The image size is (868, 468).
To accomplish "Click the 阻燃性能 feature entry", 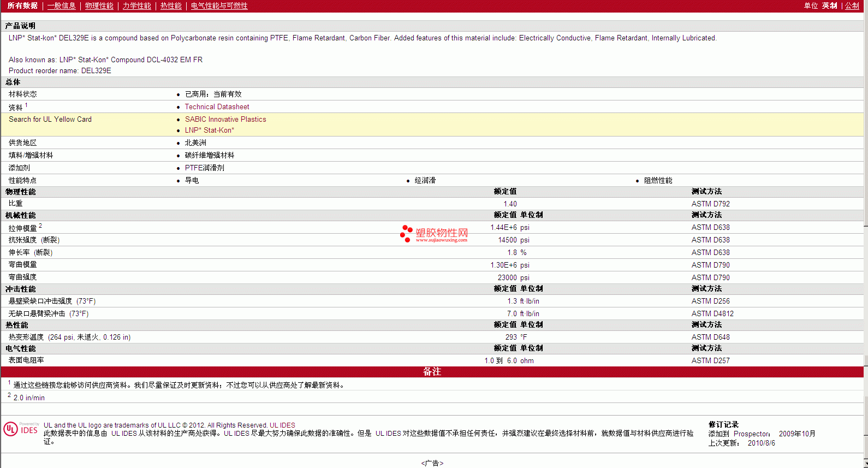I will click(658, 181).
